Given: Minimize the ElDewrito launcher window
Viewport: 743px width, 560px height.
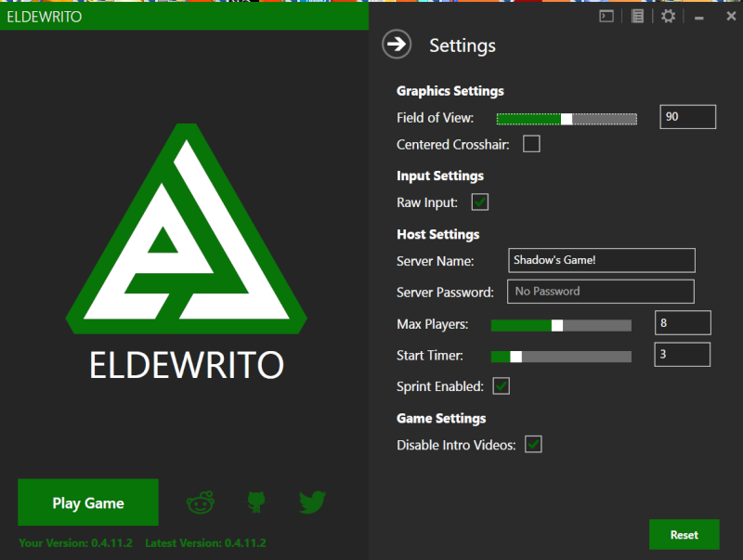Looking at the screenshot, I should coord(699,18).
